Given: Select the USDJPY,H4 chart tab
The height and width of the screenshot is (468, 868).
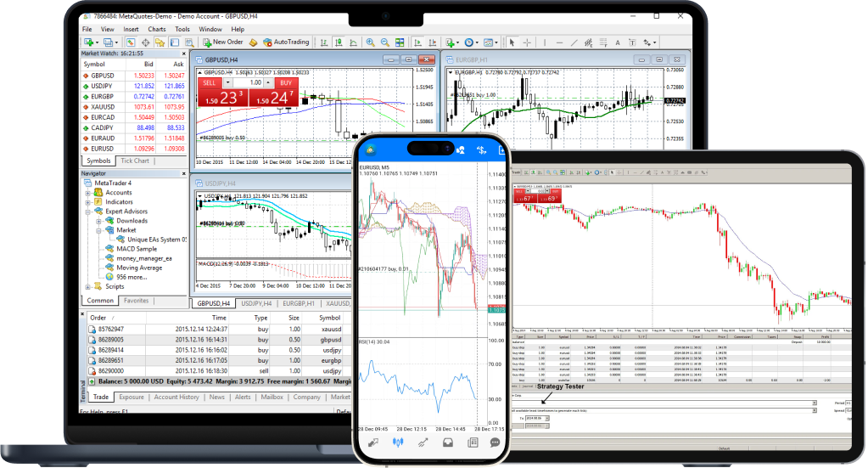Looking at the screenshot, I should point(256,303).
